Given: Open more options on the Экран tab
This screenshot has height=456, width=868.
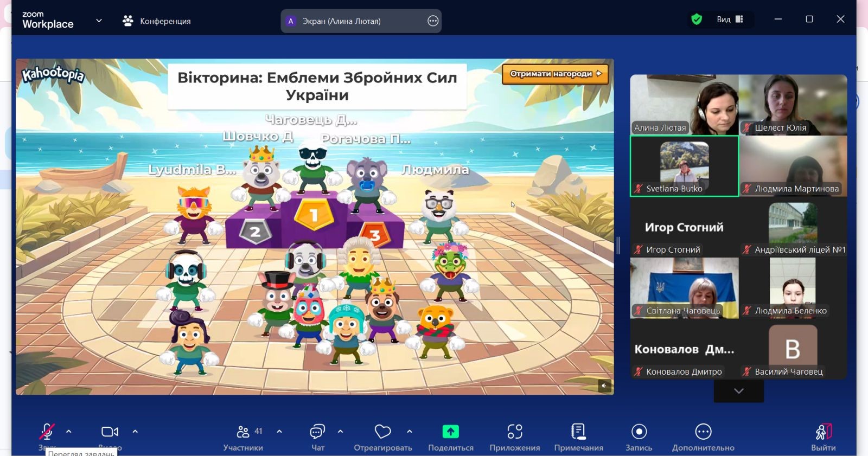Looking at the screenshot, I should [x=433, y=21].
